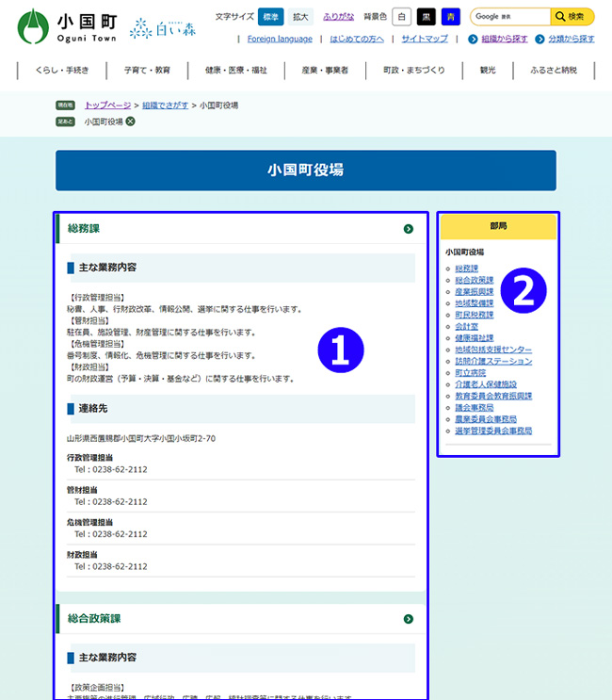Click the 部局 sidebar header
Screen dimensions: 612x700
pyautogui.click(x=498, y=227)
